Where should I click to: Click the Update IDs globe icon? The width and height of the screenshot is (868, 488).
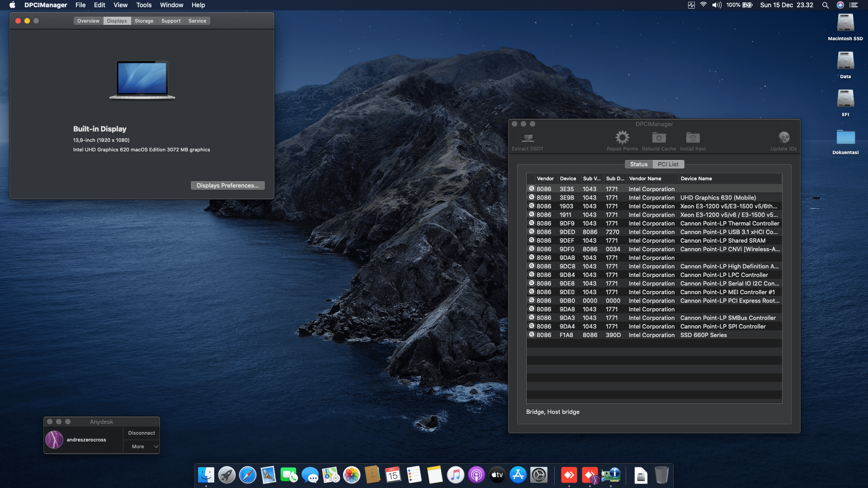[x=783, y=137]
